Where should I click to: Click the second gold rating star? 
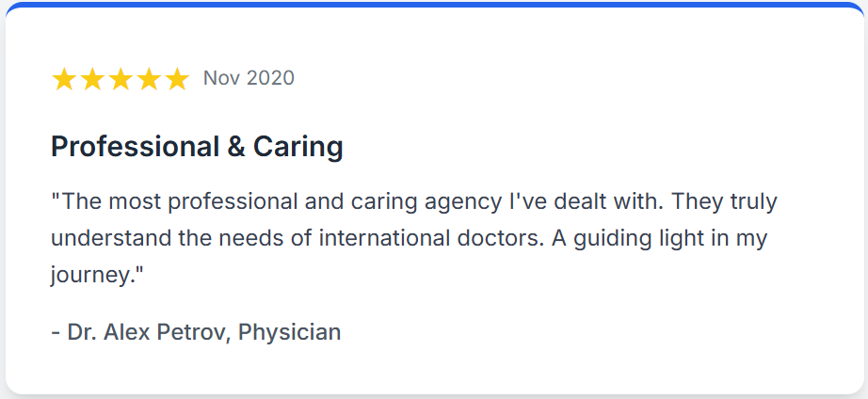pyautogui.click(x=92, y=79)
